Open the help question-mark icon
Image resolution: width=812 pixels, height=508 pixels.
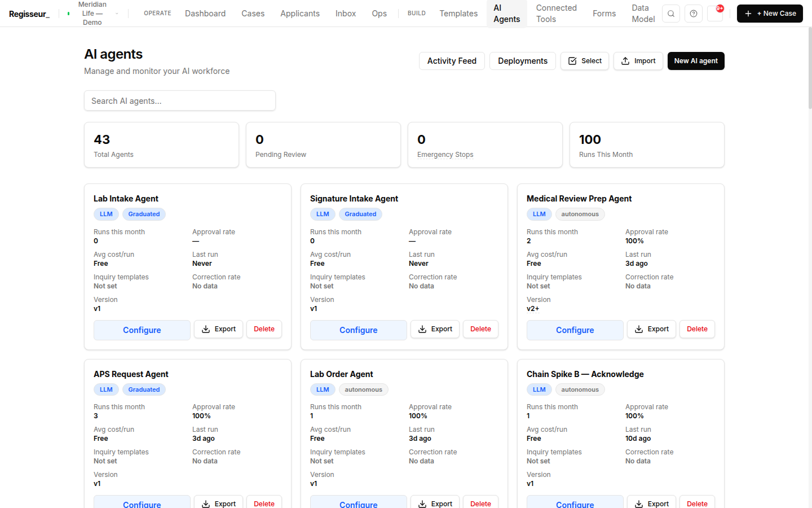pyautogui.click(x=694, y=14)
